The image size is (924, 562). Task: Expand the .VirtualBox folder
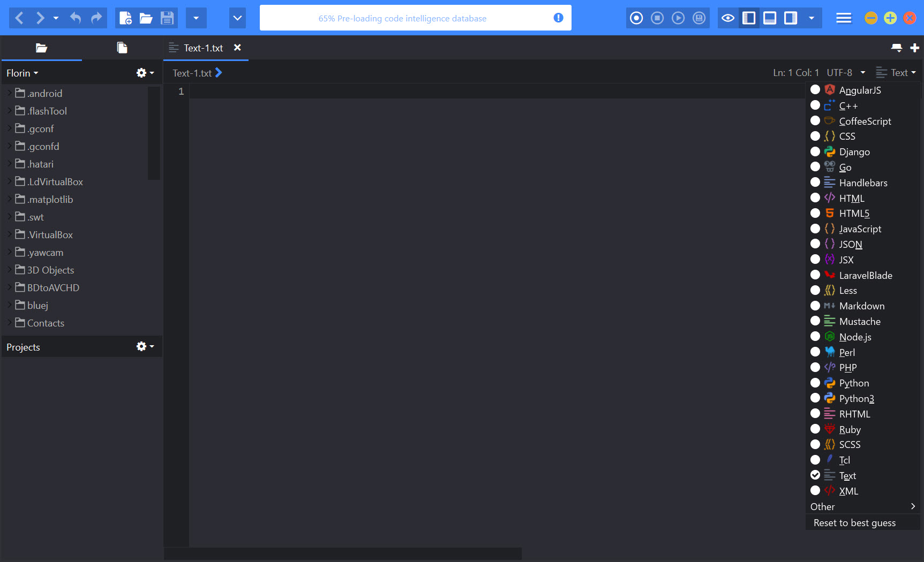point(10,234)
